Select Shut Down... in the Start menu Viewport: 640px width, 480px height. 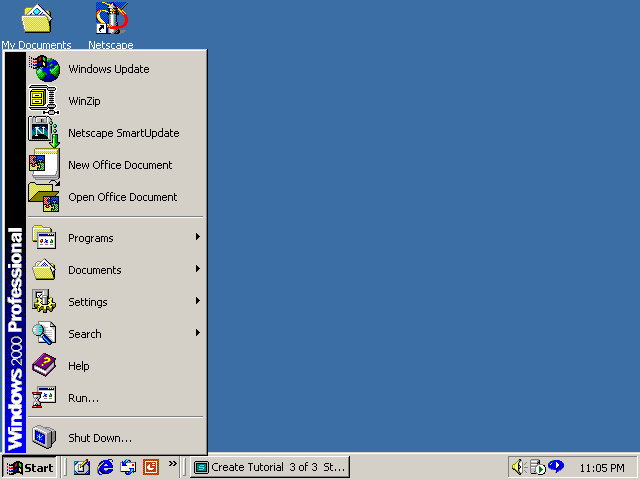[116, 438]
